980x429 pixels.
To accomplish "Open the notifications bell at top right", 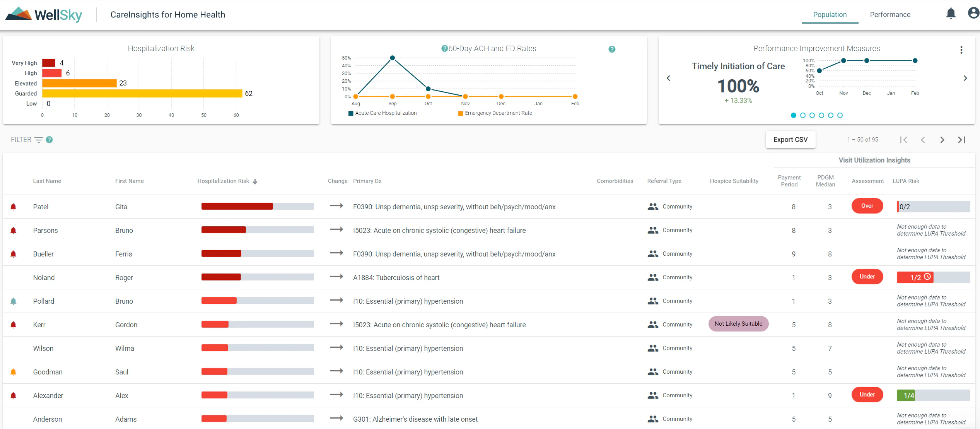I will pos(951,13).
